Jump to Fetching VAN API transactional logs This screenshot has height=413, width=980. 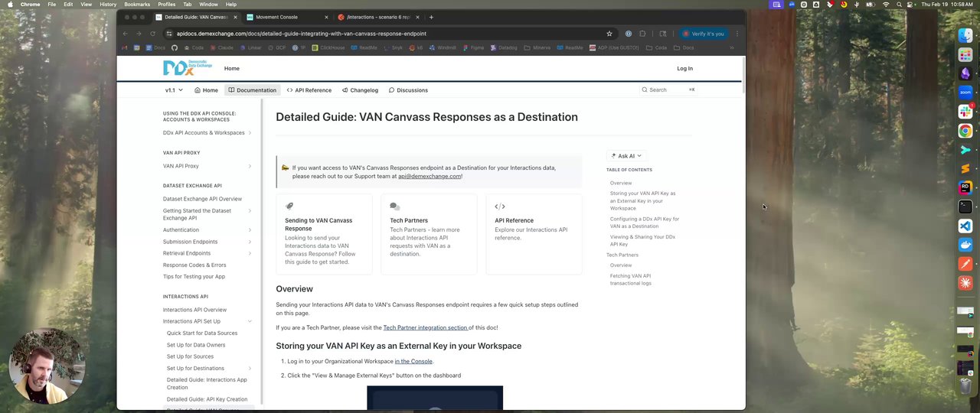click(x=631, y=279)
